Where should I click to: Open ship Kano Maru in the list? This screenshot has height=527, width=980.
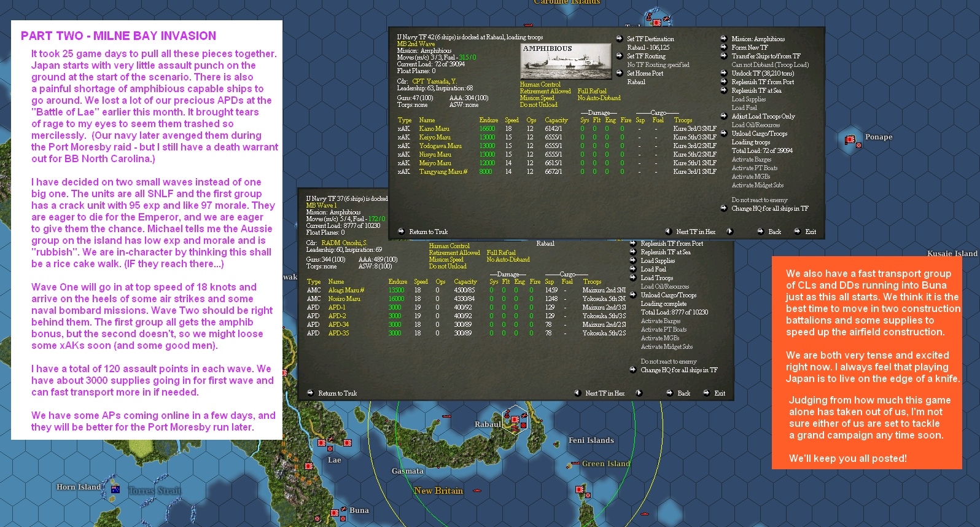point(434,129)
